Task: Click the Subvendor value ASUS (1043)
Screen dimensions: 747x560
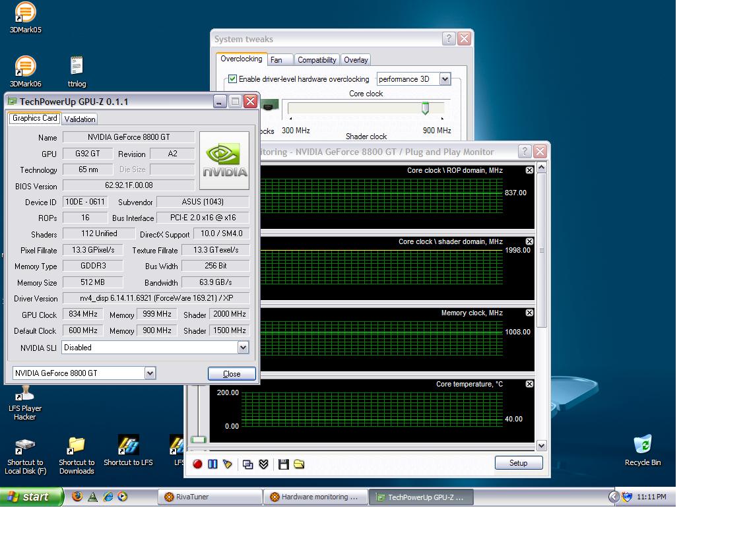Action: click(x=203, y=202)
